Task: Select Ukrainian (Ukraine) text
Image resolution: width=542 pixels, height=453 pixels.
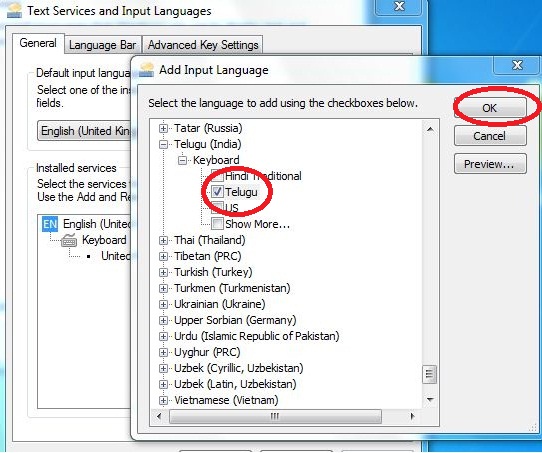Action: pyautogui.click(x=219, y=304)
